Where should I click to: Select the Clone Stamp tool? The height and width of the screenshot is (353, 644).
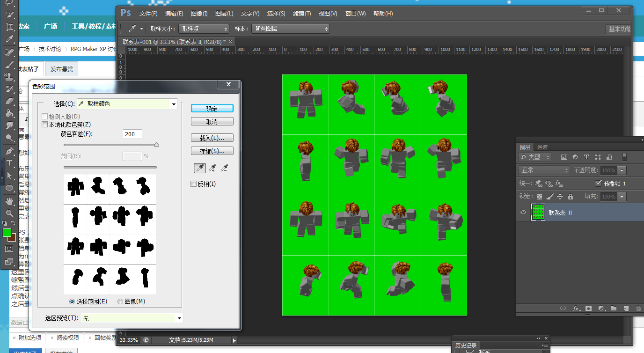(9, 76)
